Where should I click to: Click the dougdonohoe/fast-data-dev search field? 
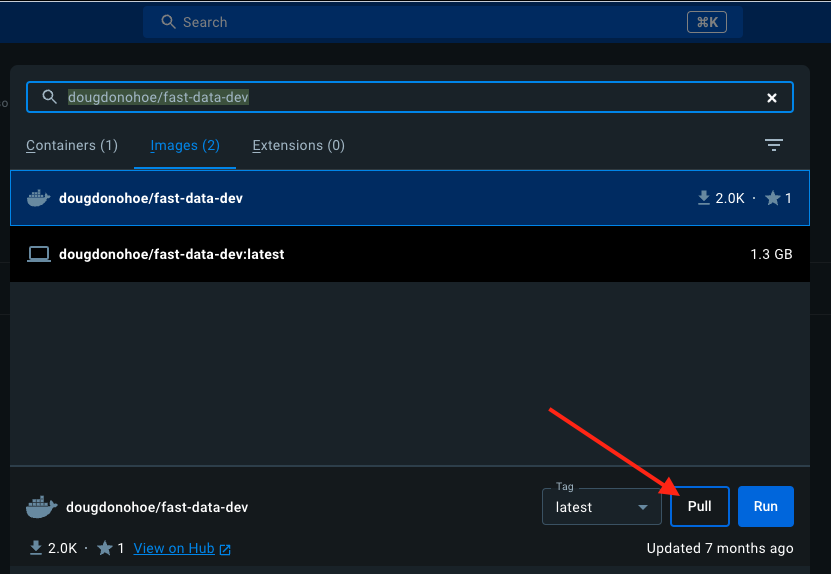tap(410, 97)
